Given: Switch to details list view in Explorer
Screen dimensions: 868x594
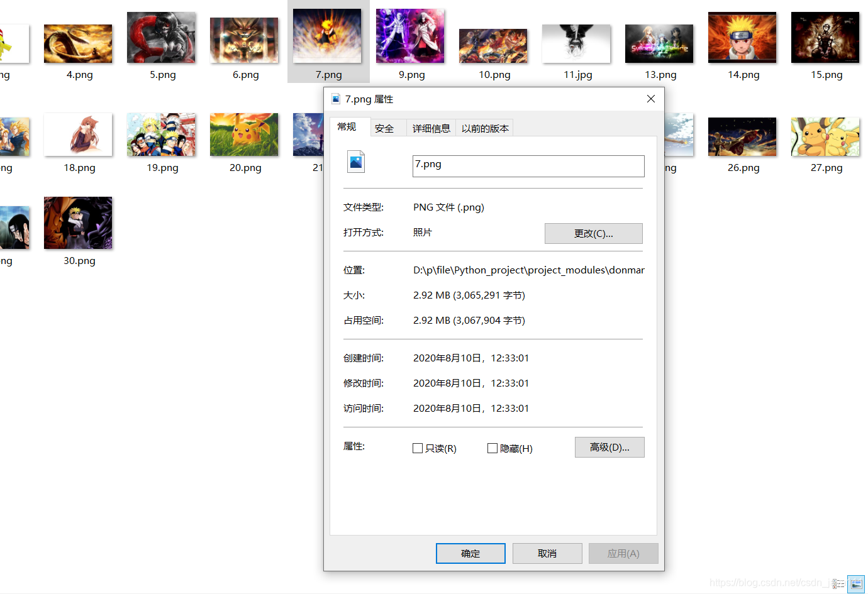Looking at the screenshot, I should pyautogui.click(x=838, y=584).
